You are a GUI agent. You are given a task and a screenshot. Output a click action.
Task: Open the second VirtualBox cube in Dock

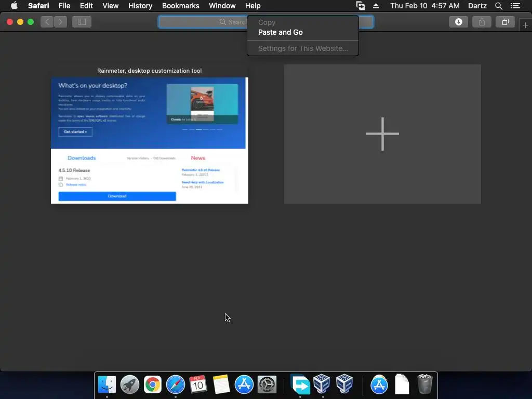pyautogui.click(x=344, y=384)
